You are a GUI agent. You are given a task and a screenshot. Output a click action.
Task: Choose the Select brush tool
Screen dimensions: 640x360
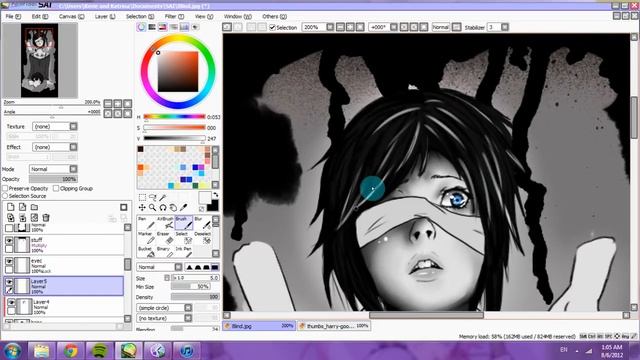(184, 238)
